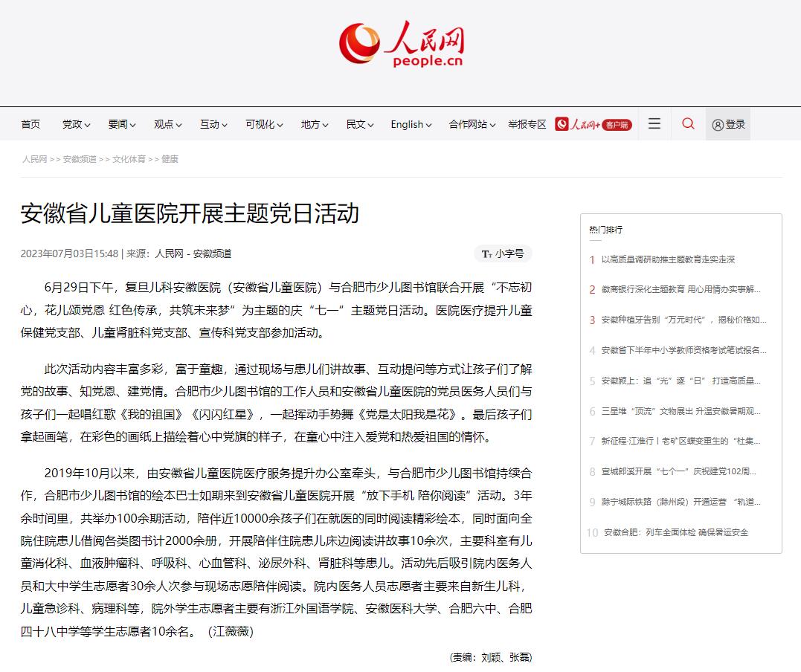
Task: Open 举报专区 in navigation bar
Action: [x=527, y=124]
